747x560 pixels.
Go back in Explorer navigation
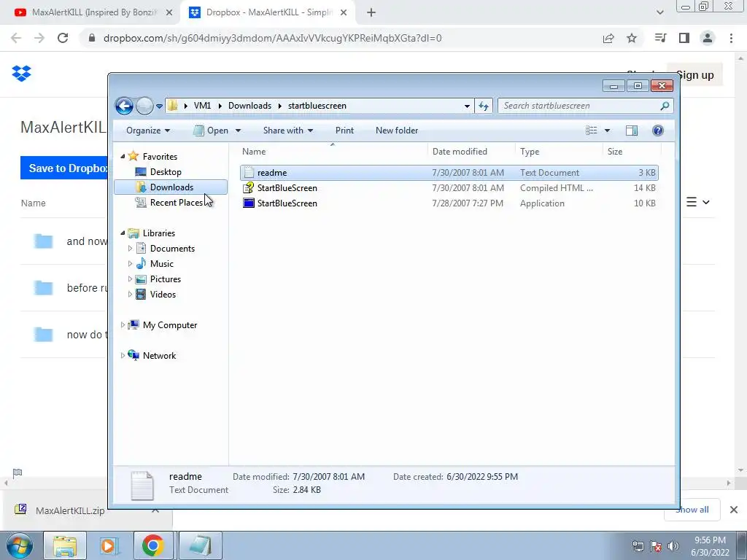pos(124,106)
